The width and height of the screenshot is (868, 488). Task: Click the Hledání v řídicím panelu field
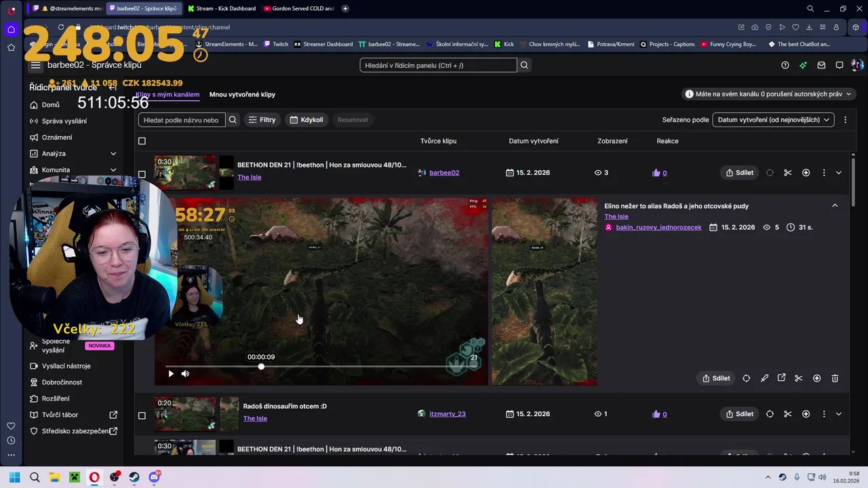[x=438, y=65]
